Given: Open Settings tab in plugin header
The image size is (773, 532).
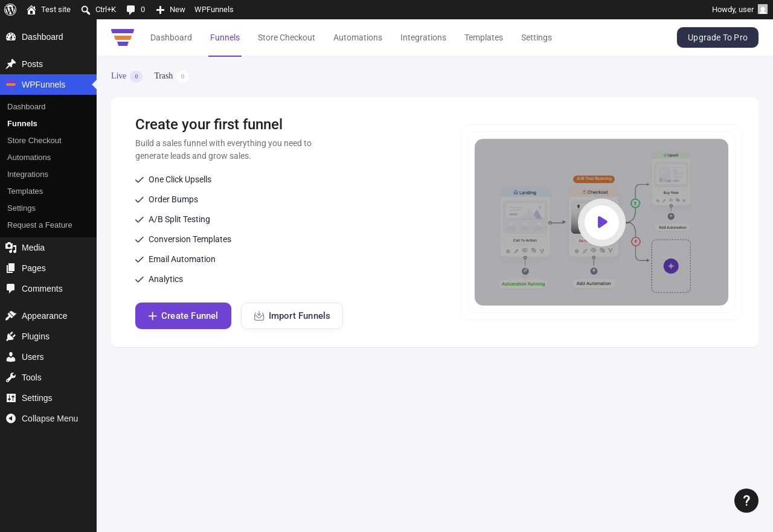Looking at the screenshot, I should (536, 37).
